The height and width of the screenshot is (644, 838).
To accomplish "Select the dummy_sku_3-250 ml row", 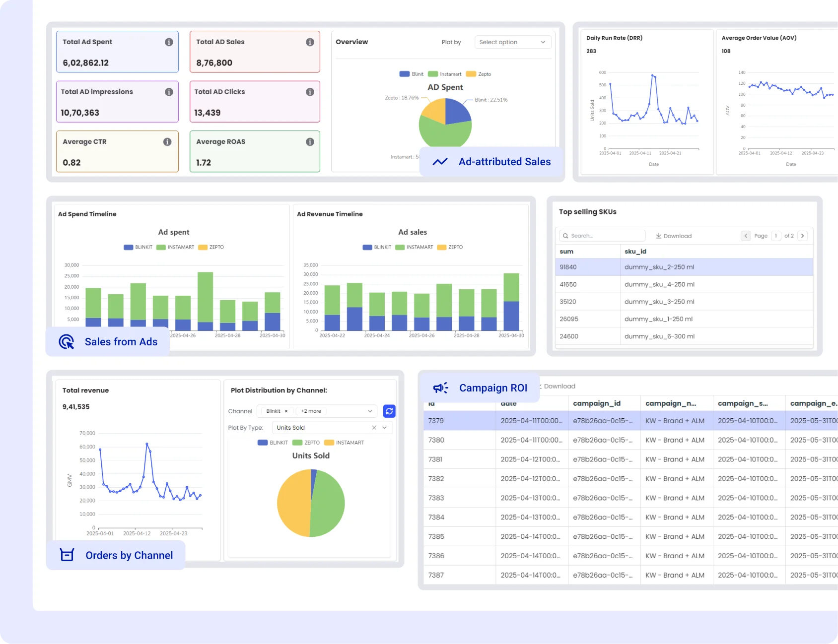I will click(x=684, y=302).
